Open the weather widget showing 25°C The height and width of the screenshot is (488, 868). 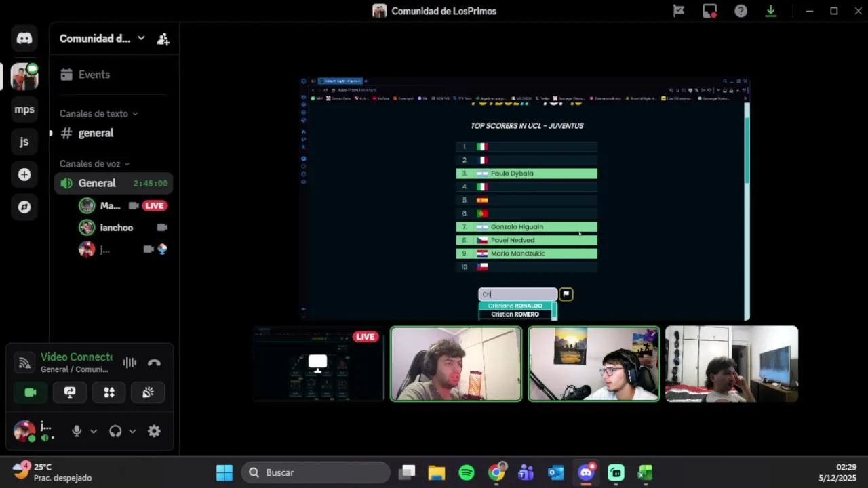point(53,472)
